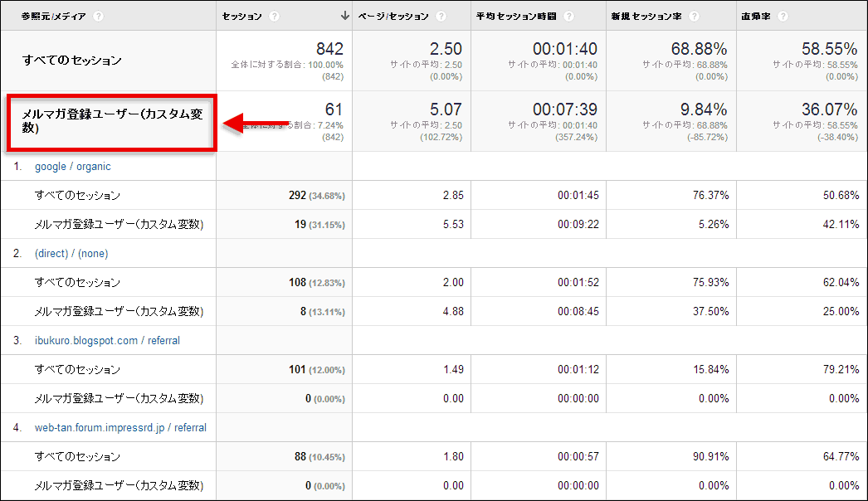
Task: Click the organic medium link
Action: (94, 167)
